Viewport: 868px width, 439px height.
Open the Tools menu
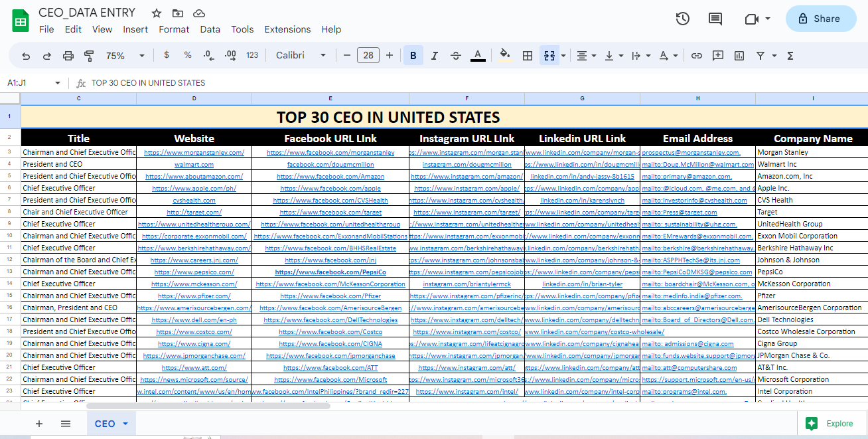242,29
